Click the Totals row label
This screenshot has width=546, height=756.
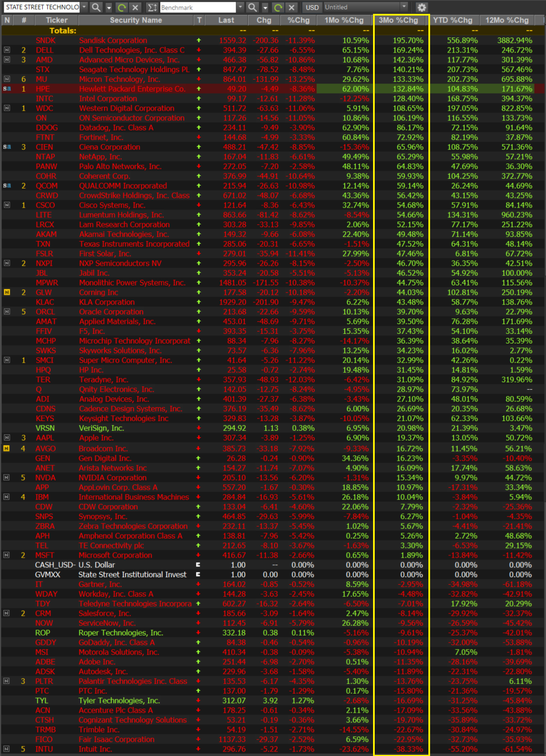click(62, 31)
